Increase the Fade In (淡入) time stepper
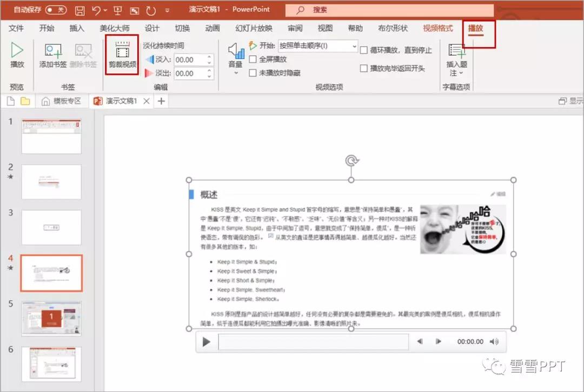Viewport: 584px width, 392px height. point(210,57)
